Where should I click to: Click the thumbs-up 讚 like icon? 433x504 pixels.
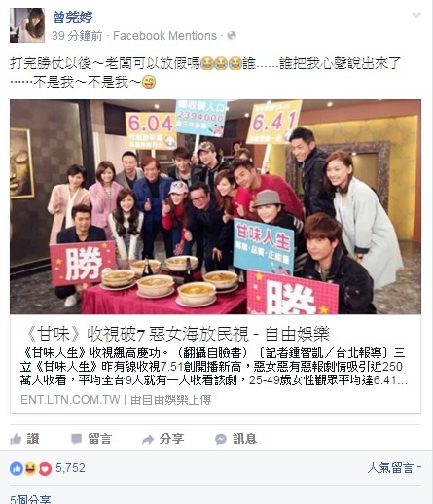click(x=16, y=439)
